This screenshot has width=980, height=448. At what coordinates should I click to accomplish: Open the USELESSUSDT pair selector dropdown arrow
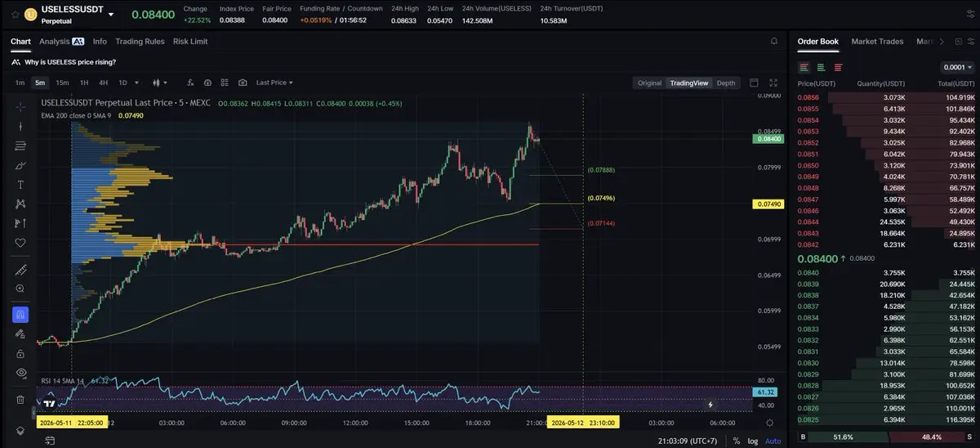pos(111,14)
